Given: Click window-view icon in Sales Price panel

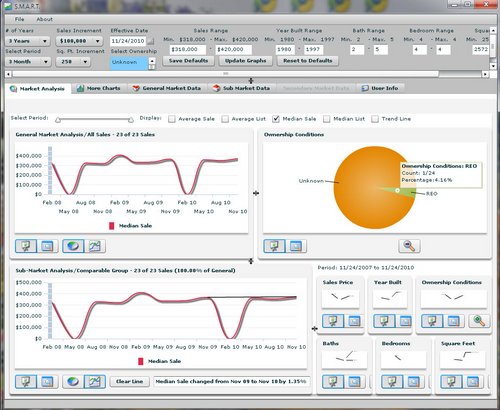Looking at the screenshot, I should point(353,321).
